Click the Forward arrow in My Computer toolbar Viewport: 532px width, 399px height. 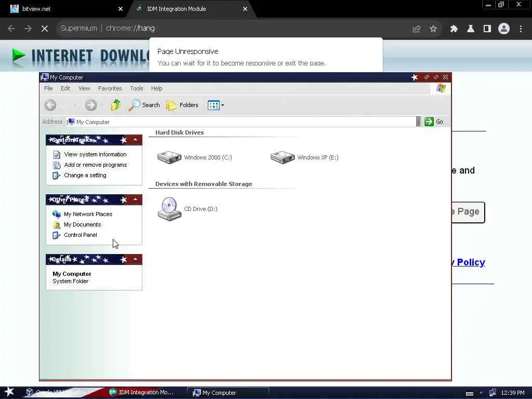click(x=90, y=105)
